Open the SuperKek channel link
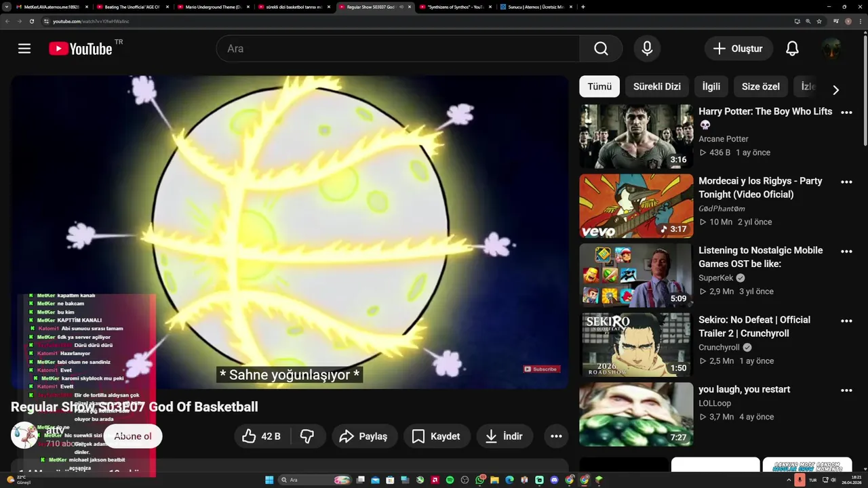868x488 pixels. 717,278
